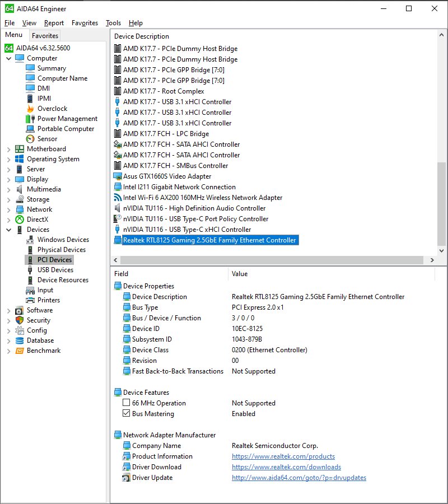Select Realtek RTL8125 Gaming 2.5GbE row in list
448x504 pixels.
click(x=211, y=240)
